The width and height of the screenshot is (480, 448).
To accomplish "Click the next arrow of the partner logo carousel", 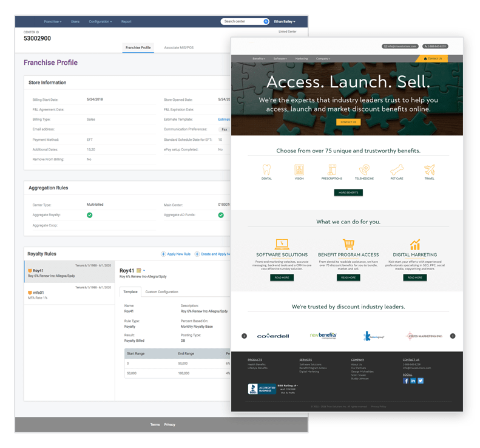I will pos(453,336).
